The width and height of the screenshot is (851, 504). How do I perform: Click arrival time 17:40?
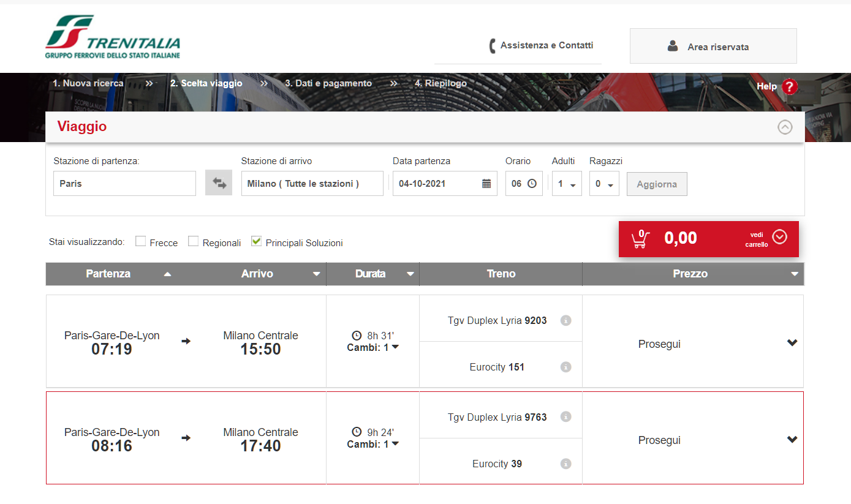260,446
